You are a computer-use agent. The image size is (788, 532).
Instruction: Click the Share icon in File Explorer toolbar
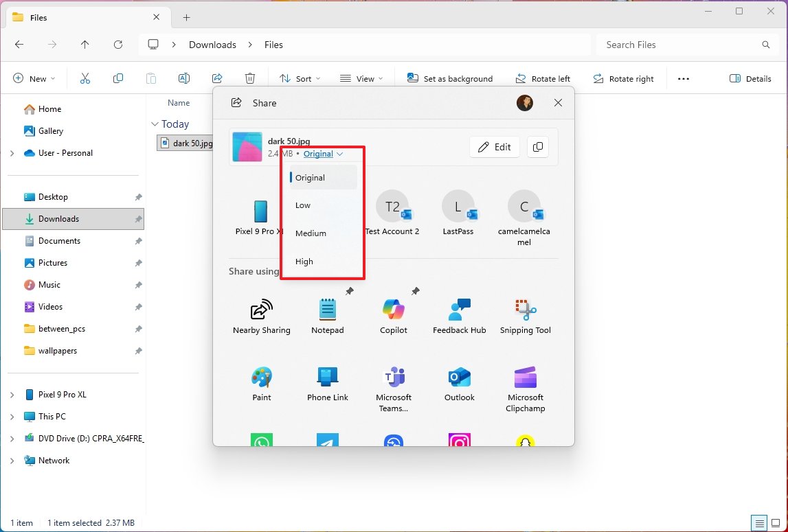(217, 78)
